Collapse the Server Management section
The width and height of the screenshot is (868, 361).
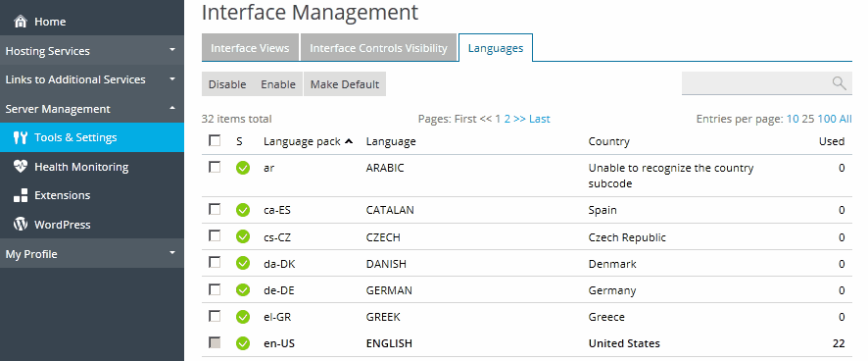click(92, 109)
